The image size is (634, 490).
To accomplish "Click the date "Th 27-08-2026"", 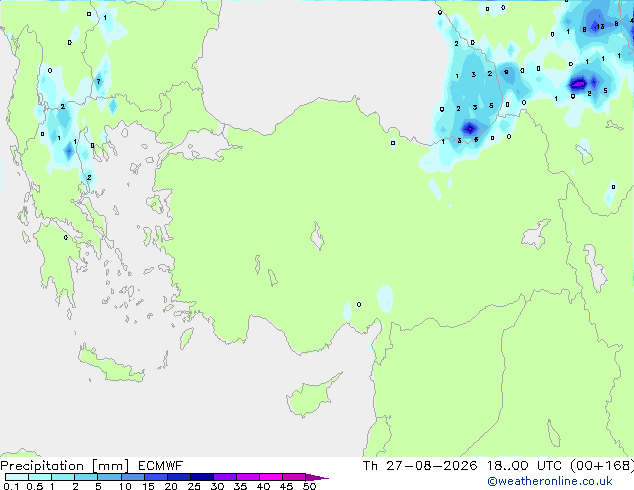I will click(420, 466).
